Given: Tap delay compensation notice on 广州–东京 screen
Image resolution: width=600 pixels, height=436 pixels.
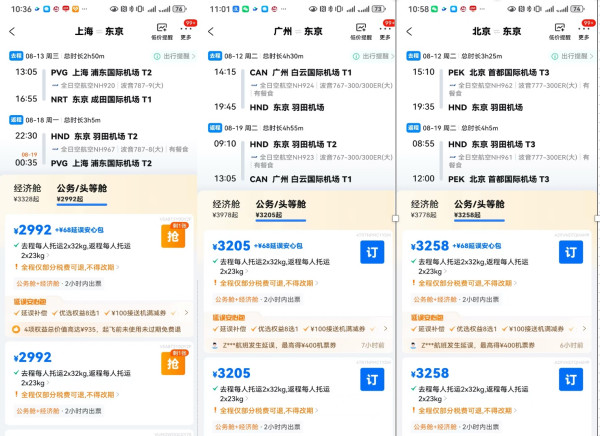Looking at the screenshot, I should pyautogui.click(x=298, y=345).
